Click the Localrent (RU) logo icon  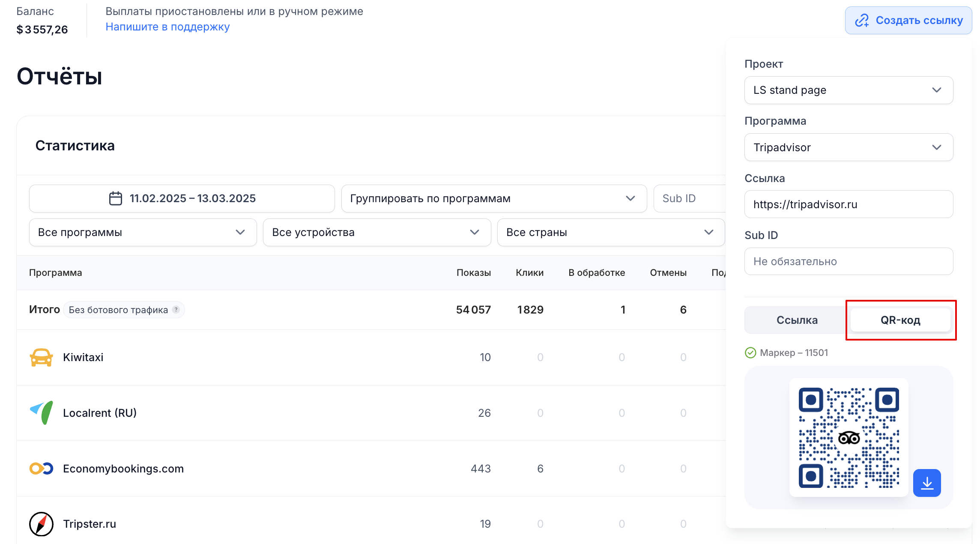coord(41,412)
